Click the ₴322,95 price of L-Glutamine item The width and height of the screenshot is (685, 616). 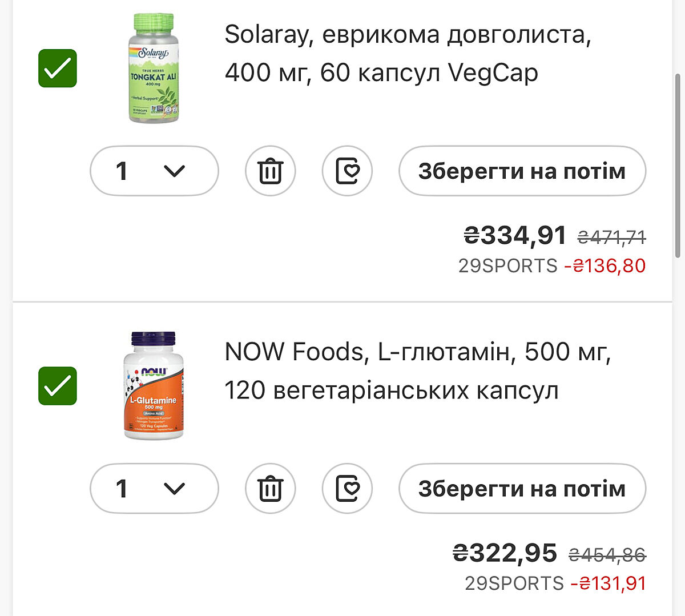click(505, 553)
